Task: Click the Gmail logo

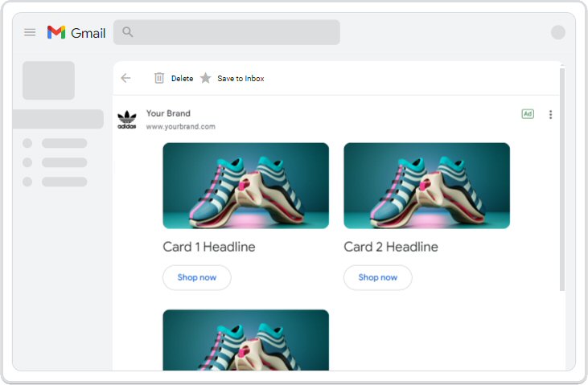Action: click(76, 33)
